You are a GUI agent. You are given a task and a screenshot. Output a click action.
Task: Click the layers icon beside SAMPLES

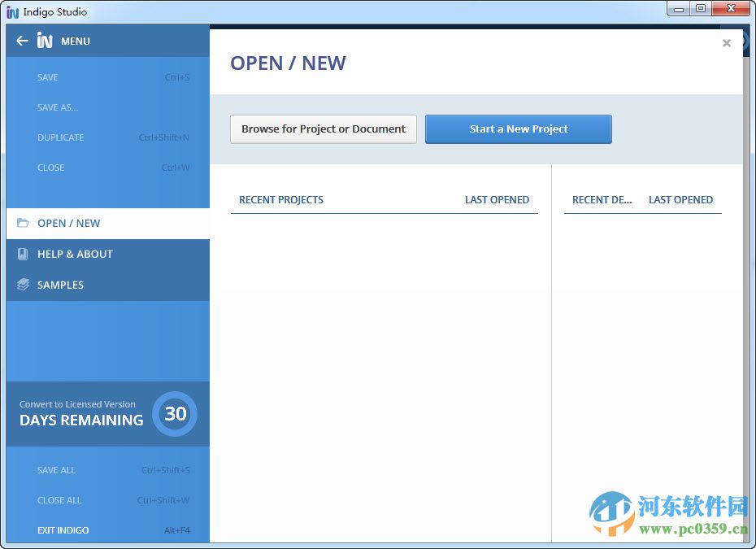23,285
